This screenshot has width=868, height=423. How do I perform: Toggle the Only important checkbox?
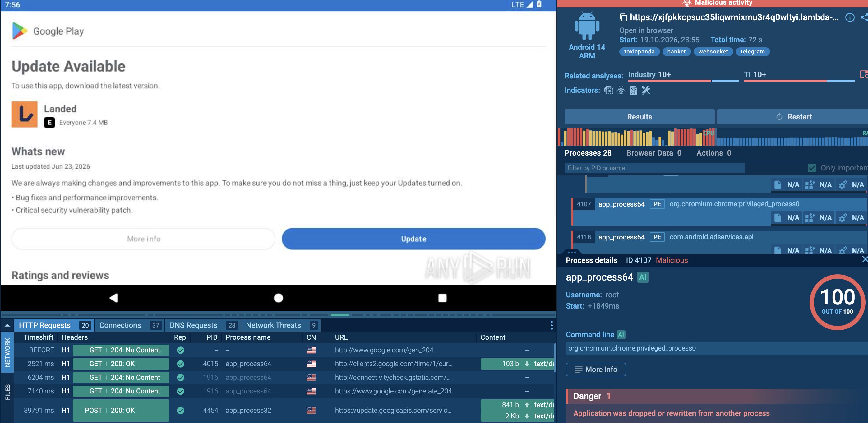[x=812, y=168]
